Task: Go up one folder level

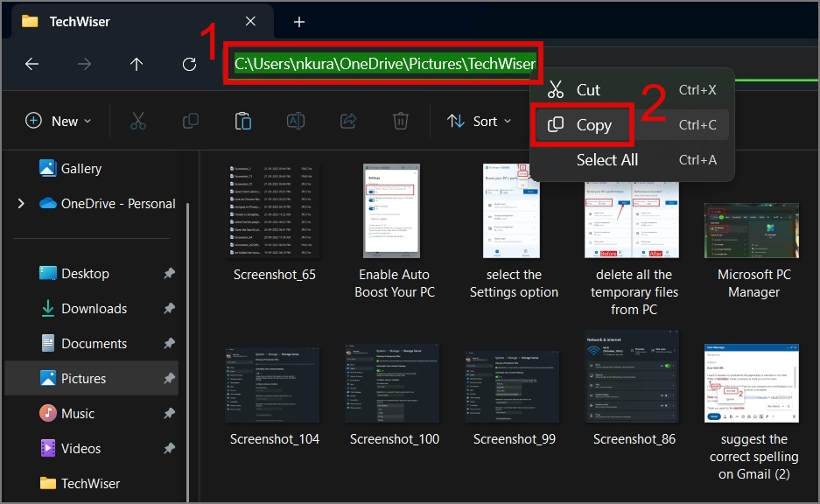Action: click(137, 64)
